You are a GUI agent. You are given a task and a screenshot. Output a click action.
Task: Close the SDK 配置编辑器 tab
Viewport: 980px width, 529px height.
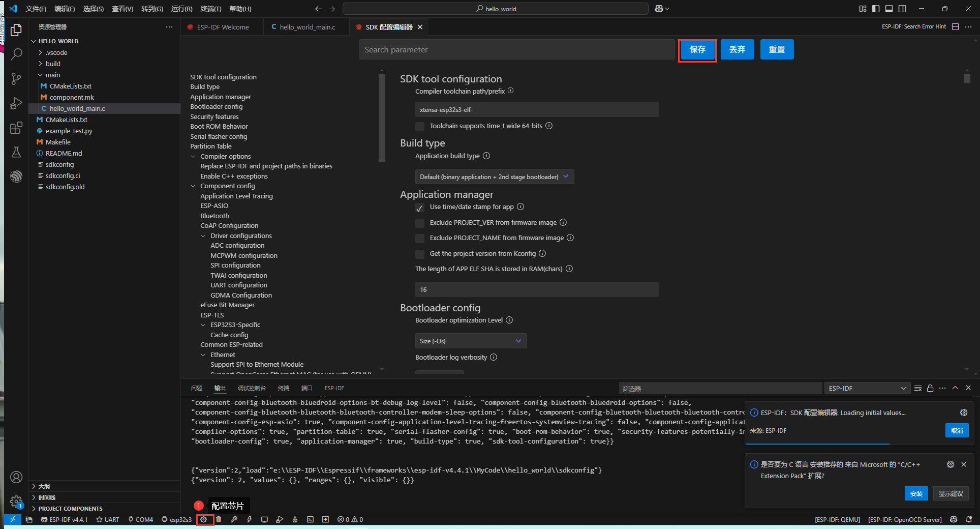tap(420, 27)
